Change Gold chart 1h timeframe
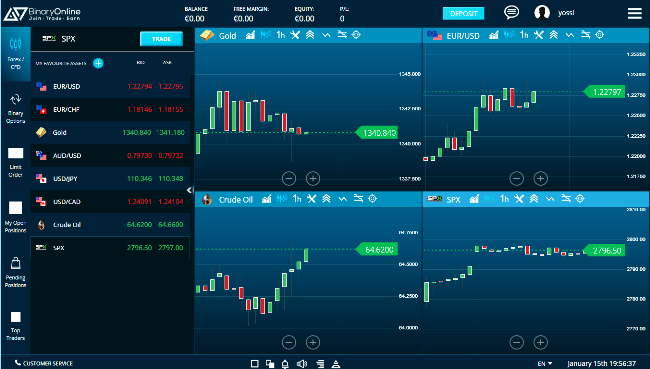Screen dimensions: 650x369 pos(281,35)
